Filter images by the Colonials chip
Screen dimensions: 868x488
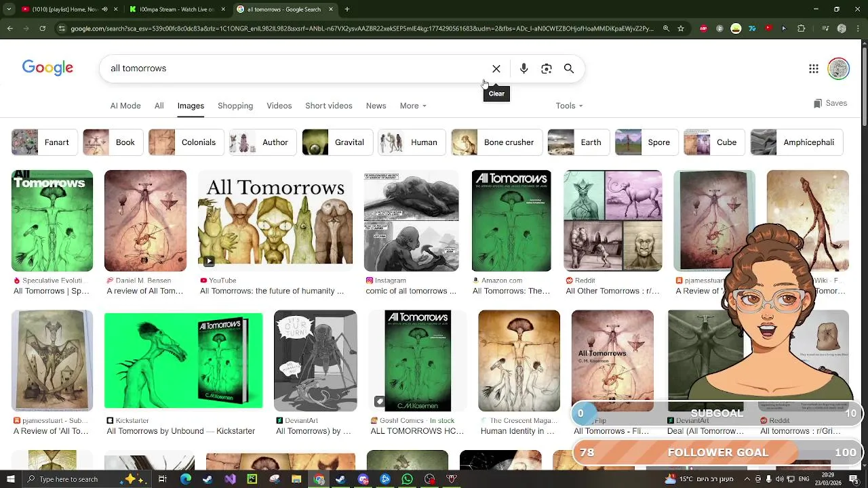click(x=185, y=142)
